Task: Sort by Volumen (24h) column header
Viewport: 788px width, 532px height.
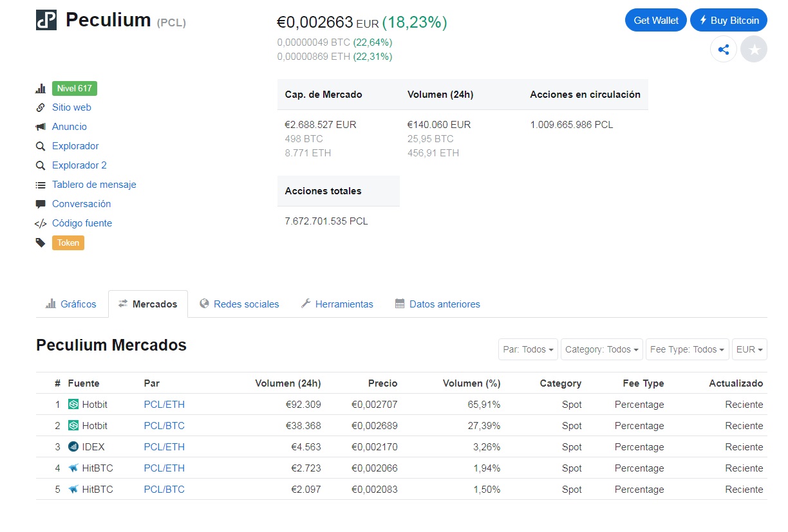Action: 288,383
